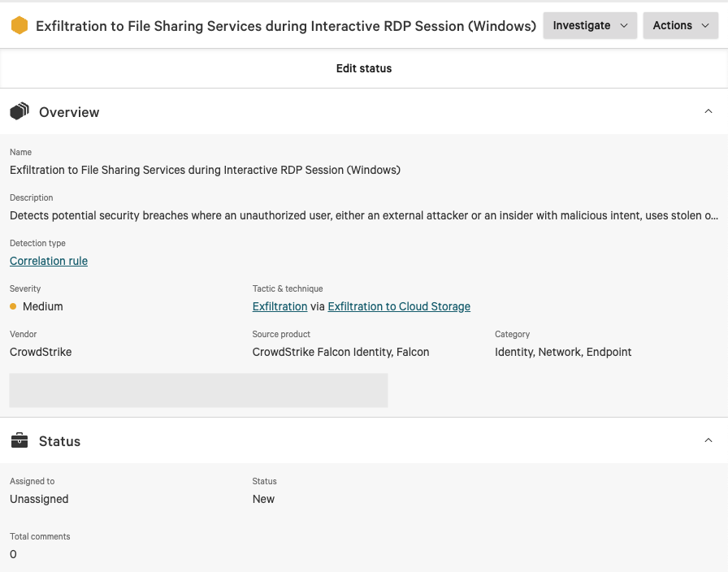Collapse the Status section chevron
The width and height of the screenshot is (728, 572).
point(708,440)
